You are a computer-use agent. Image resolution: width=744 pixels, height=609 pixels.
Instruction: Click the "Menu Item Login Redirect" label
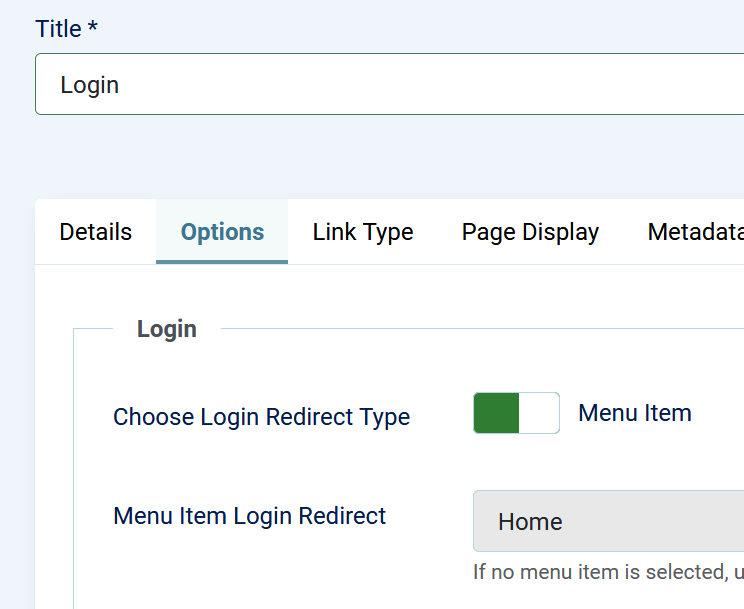250,516
